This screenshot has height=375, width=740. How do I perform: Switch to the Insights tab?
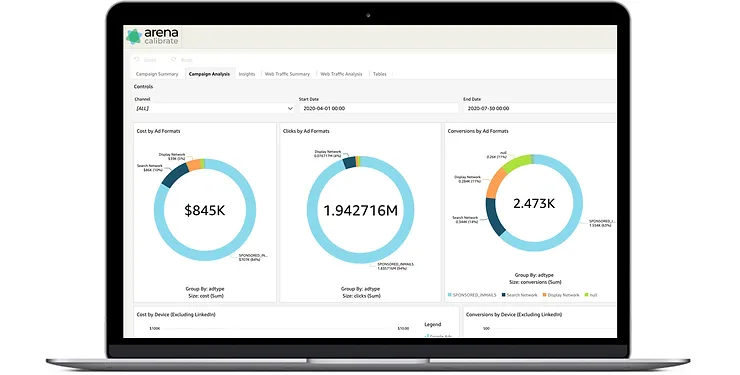tap(247, 74)
